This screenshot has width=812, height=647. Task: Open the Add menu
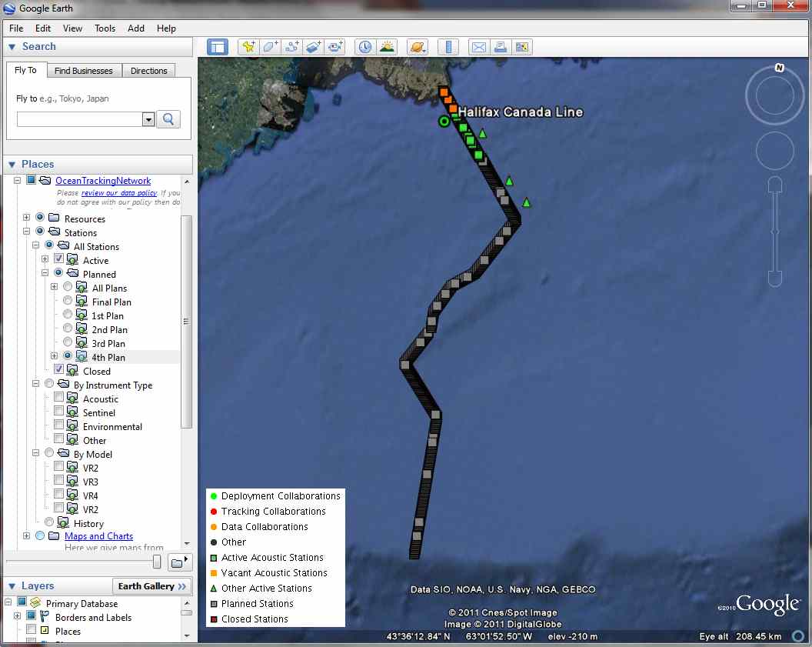136,28
